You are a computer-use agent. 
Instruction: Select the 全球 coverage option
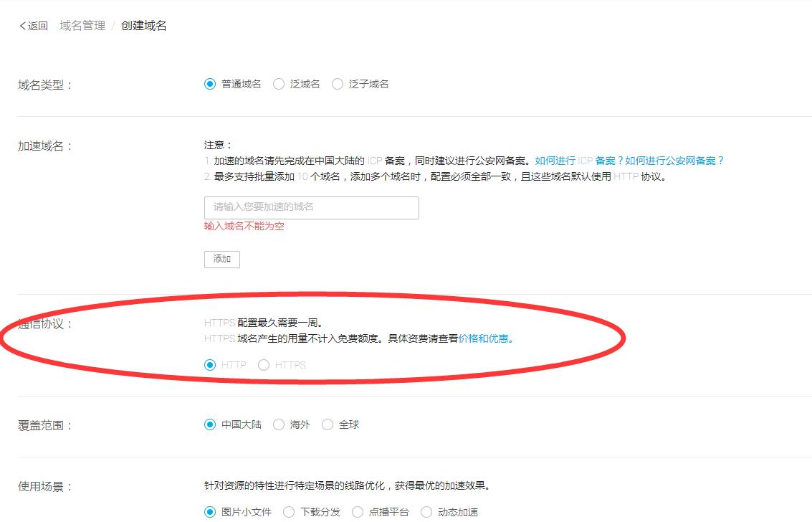coord(327,424)
